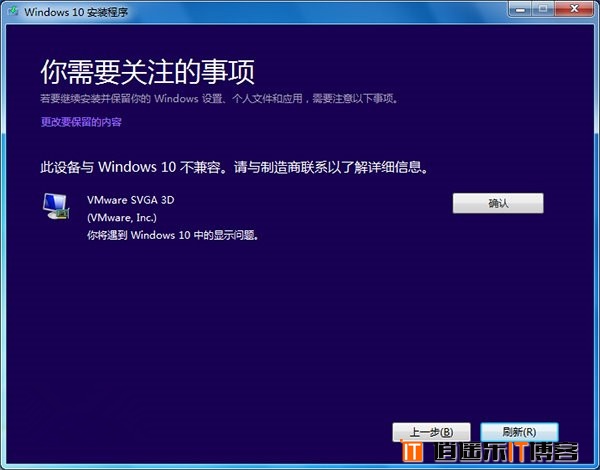Click the (VMware, Inc.) manufacturer text
600x470 pixels.
(122, 218)
